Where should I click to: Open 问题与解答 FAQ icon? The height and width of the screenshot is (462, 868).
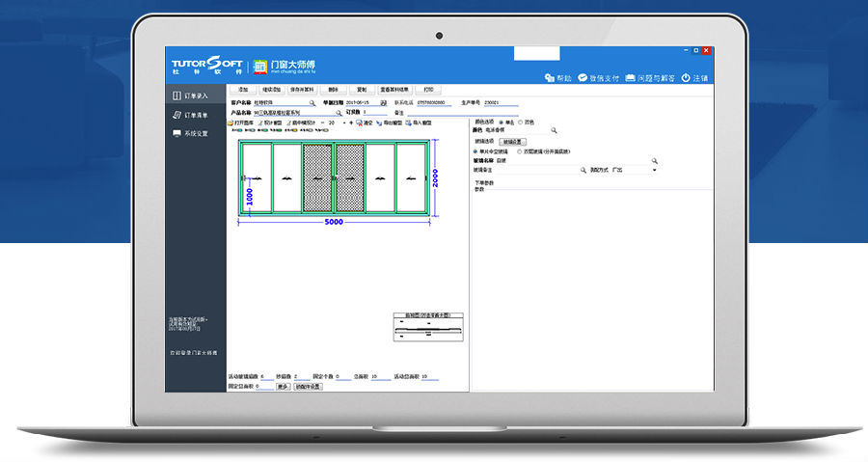630,78
